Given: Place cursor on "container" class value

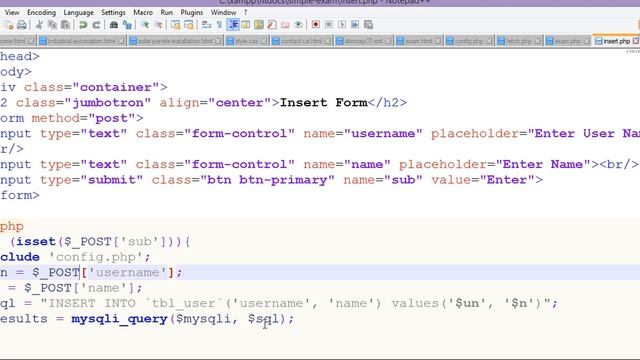Looking at the screenshot, I should tap(116, 87).
